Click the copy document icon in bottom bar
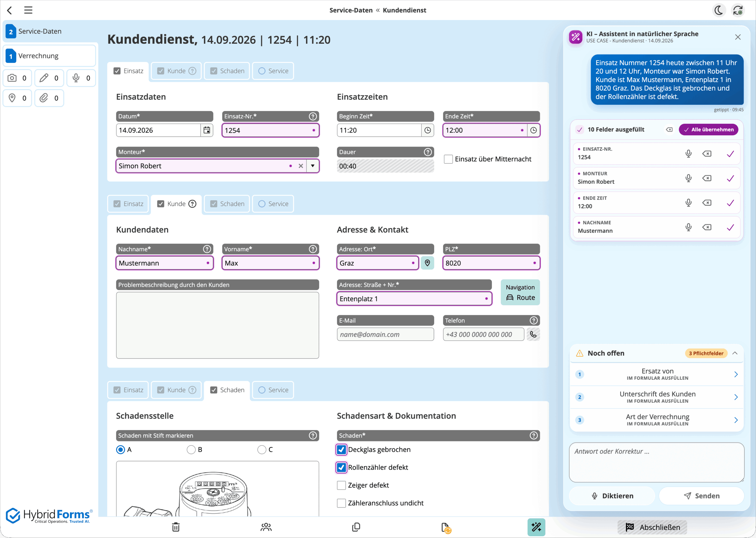The image size is (756, 538). click(356, 527)
